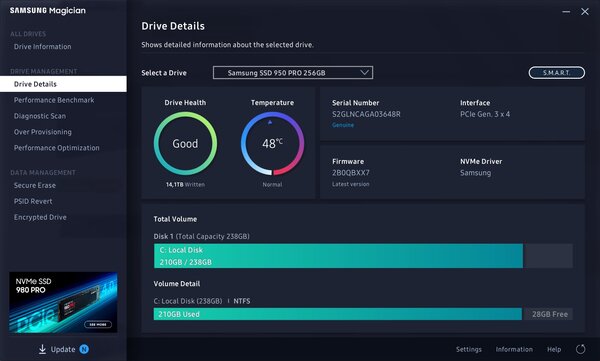
Task: Go to Performance Benchmark
Action: [x=54, y=100]
